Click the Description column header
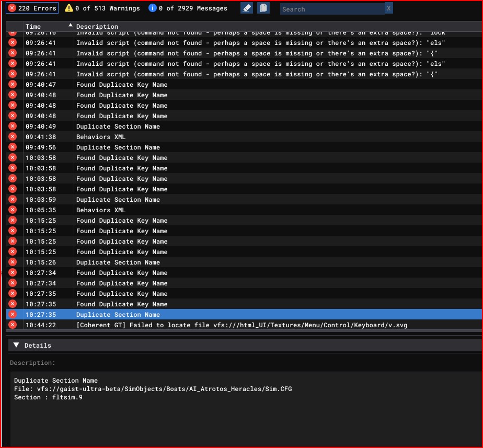Viewport: 483px width, 448px height. point(97,26)
